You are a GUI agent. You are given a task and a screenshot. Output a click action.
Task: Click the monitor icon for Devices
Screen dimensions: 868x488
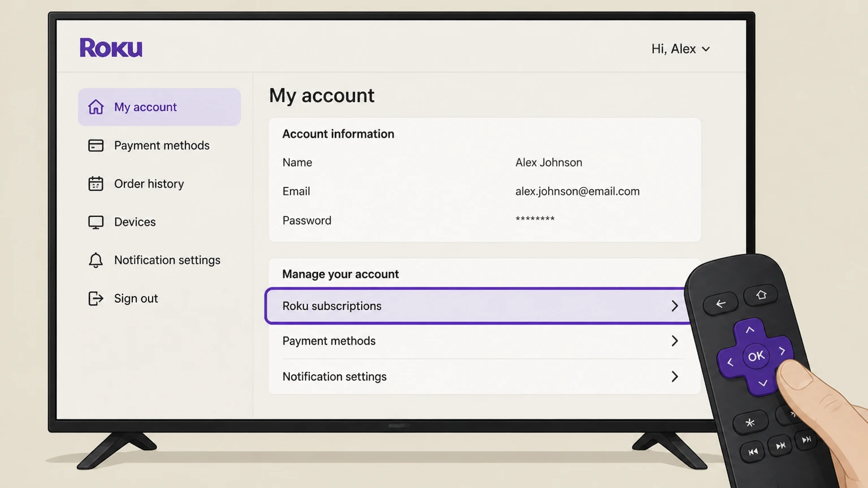96,223
